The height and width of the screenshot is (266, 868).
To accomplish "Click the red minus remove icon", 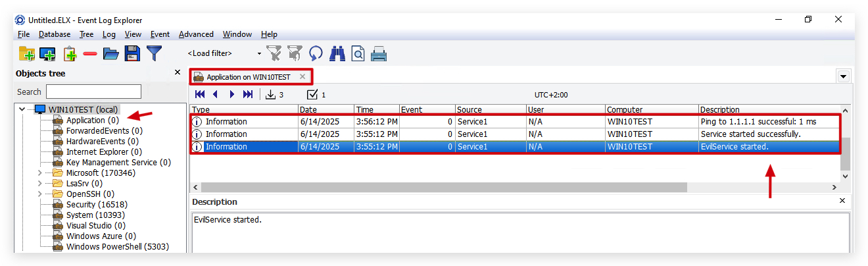I will 90,53.
